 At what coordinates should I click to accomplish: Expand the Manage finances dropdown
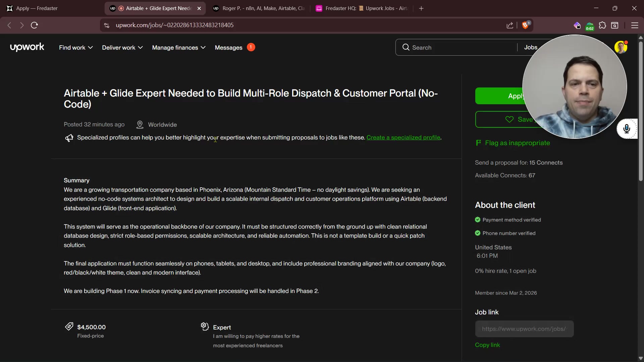tap(179, 48)
